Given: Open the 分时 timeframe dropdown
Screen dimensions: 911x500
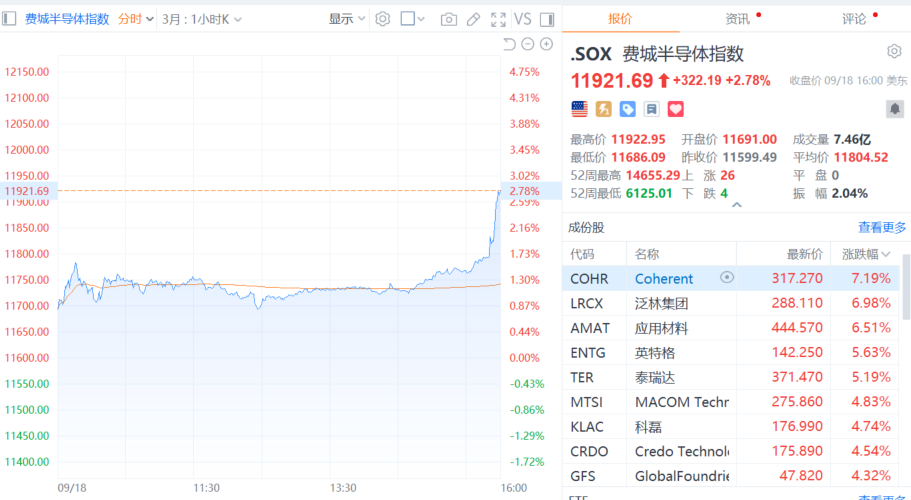Looking at the screenshot, I should pyautogui.click(x=135, y=19).
